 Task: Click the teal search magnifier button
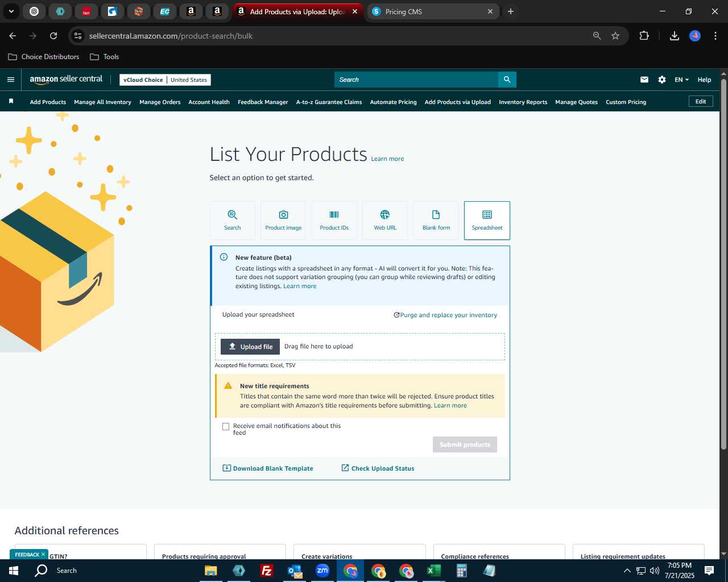pos(507,80)
